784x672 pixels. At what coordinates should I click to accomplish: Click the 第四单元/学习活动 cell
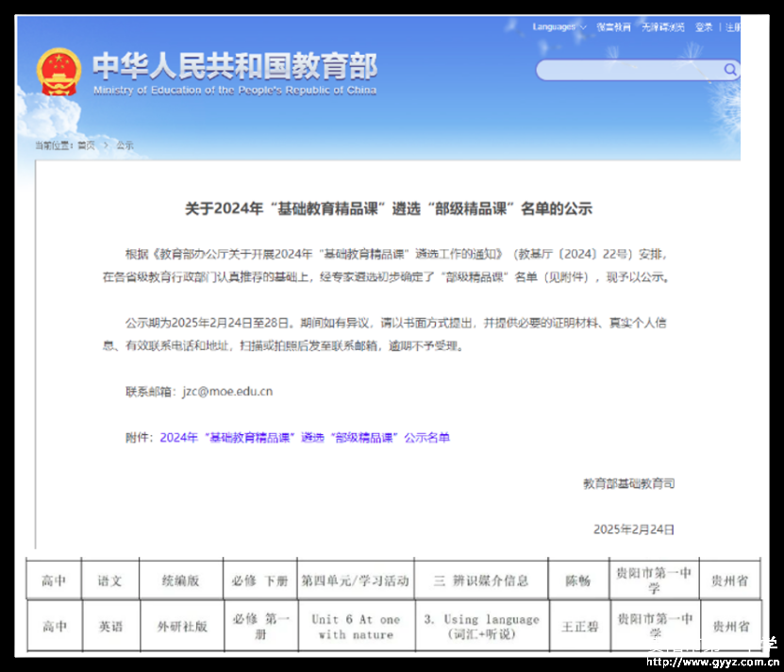[356, 580]
